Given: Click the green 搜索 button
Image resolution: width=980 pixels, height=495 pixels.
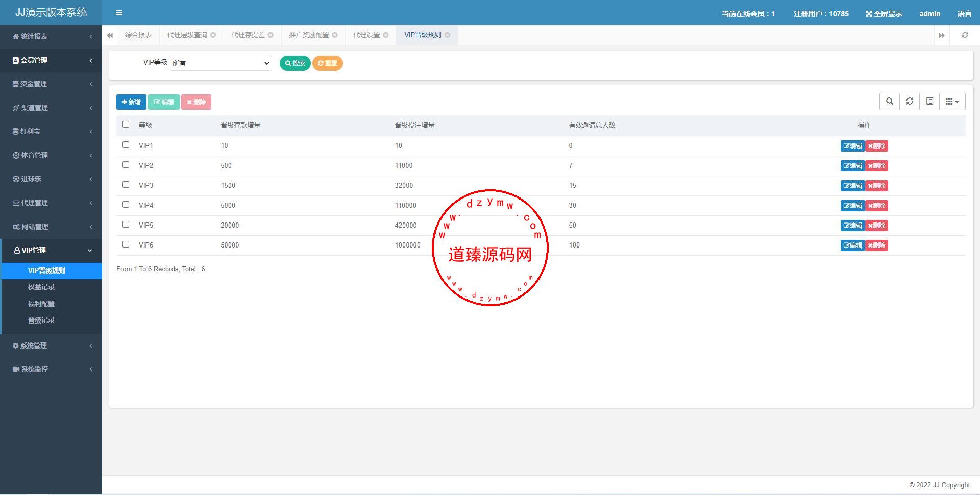Looking at the screenshot, I should pos(295,63).
